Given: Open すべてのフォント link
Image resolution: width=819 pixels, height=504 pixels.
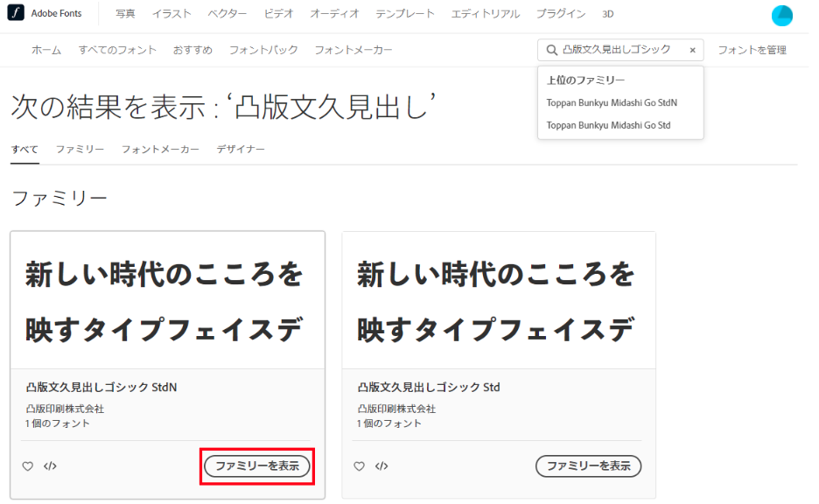Looking at the screenshot, I should [117, 50].
